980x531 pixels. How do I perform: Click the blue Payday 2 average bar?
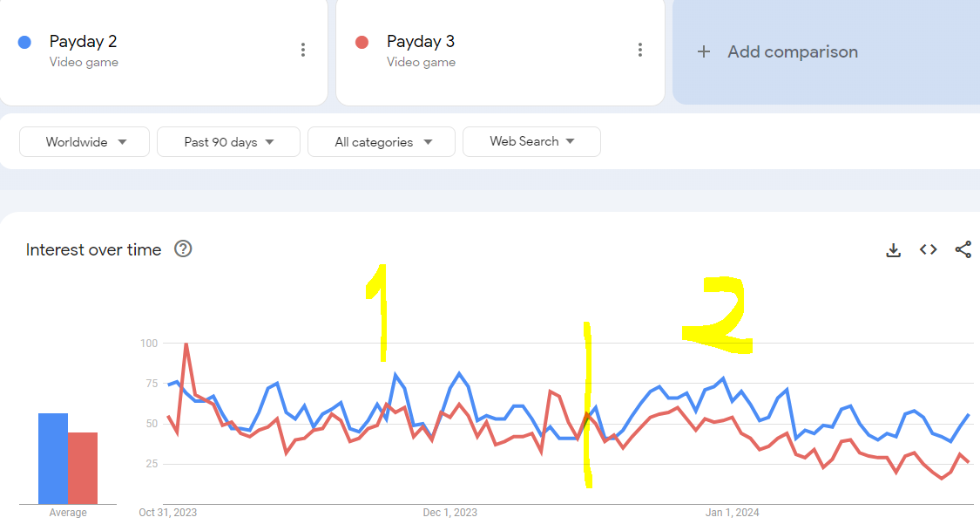coord(53,459)
